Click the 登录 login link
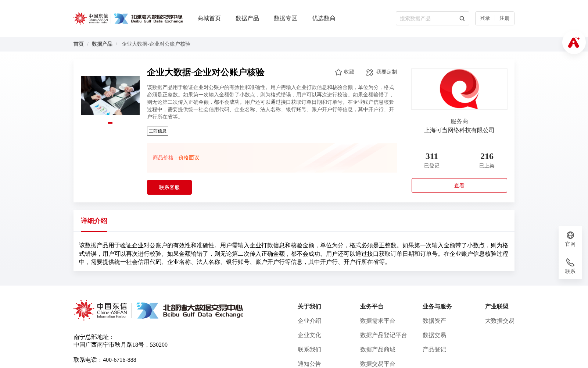The image size is (588, 368). (x=485, y=18)
